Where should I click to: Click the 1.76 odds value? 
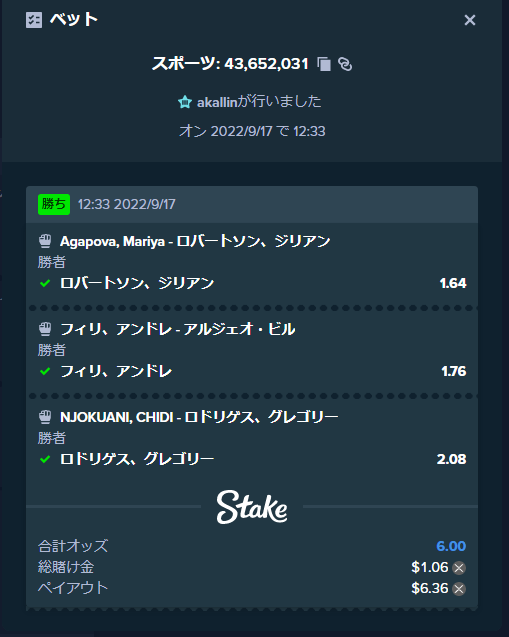(453, 371)
